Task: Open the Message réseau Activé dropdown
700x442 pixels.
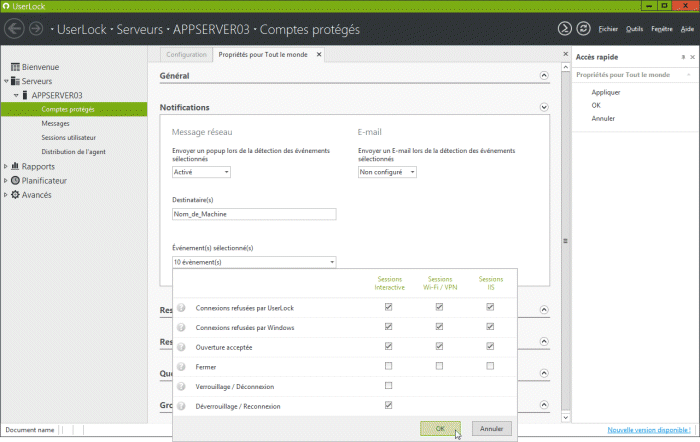Action: tap(201, 172)
